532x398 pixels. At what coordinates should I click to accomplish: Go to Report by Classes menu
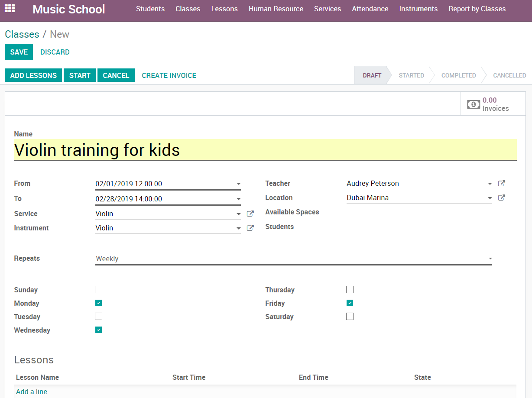(477, 9)
